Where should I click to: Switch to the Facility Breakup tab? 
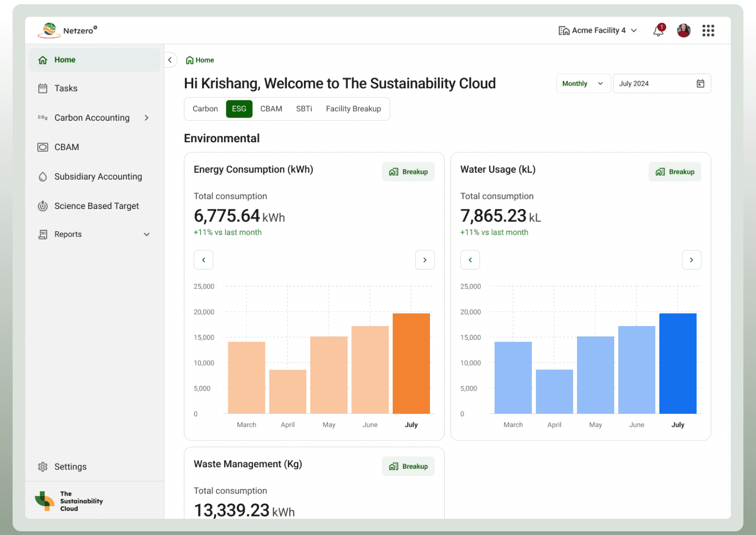[x=353, y=109]
